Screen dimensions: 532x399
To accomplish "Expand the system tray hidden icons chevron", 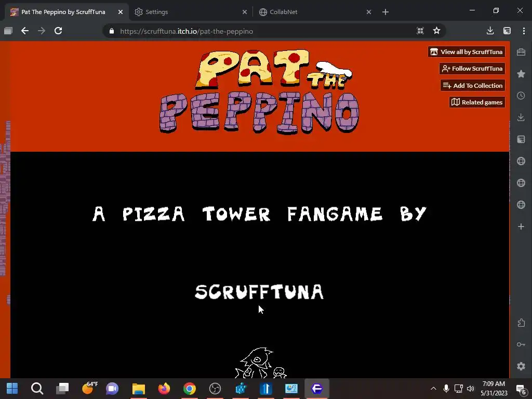I will point(433,389).
